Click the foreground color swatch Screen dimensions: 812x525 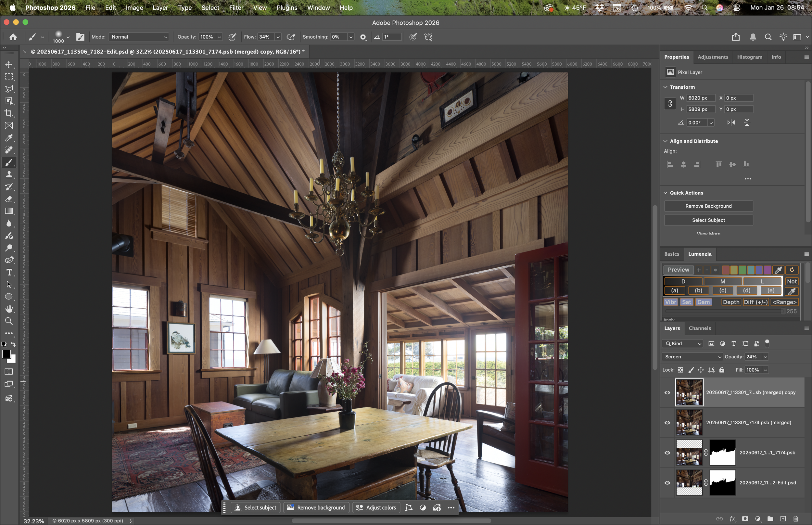[x=6, y=354]
